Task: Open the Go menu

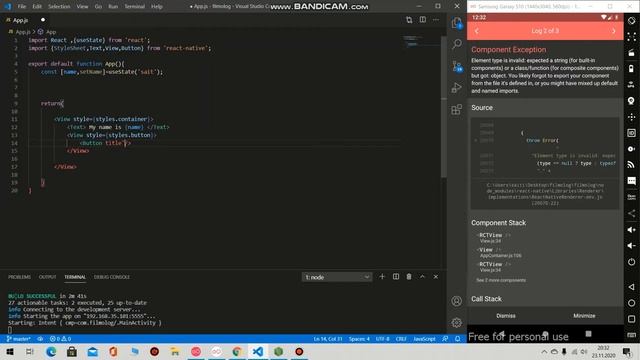Action: 98,7
